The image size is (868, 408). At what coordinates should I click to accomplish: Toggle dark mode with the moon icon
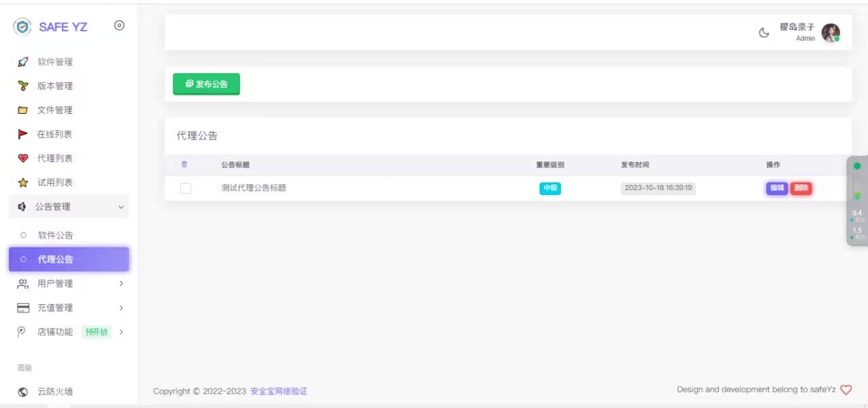coord(764,33)
